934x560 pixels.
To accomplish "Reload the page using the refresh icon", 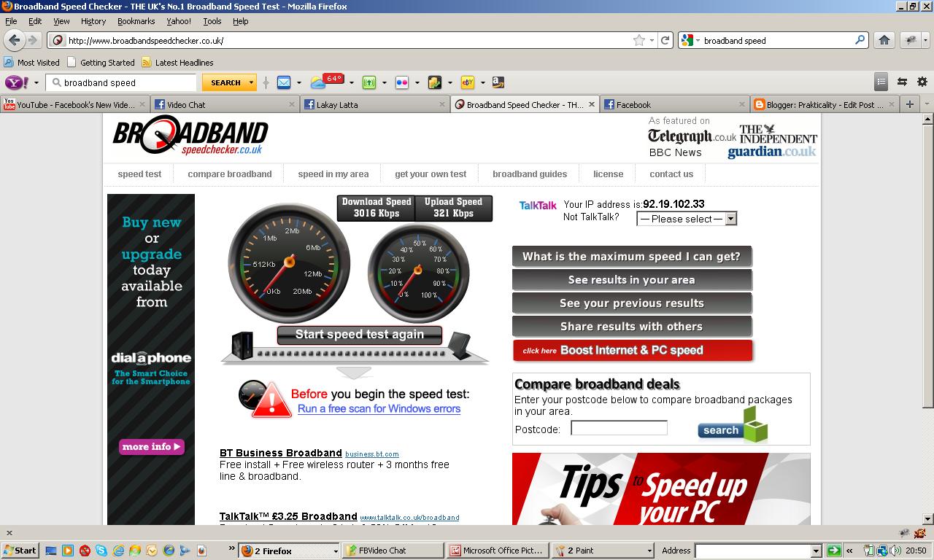I will (x=665, y=40).
